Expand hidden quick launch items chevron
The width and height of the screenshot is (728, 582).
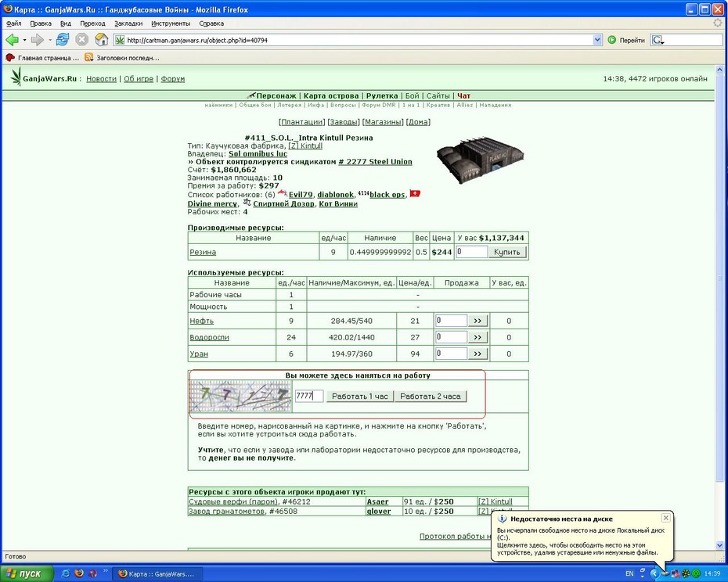[x=106, y=570]
